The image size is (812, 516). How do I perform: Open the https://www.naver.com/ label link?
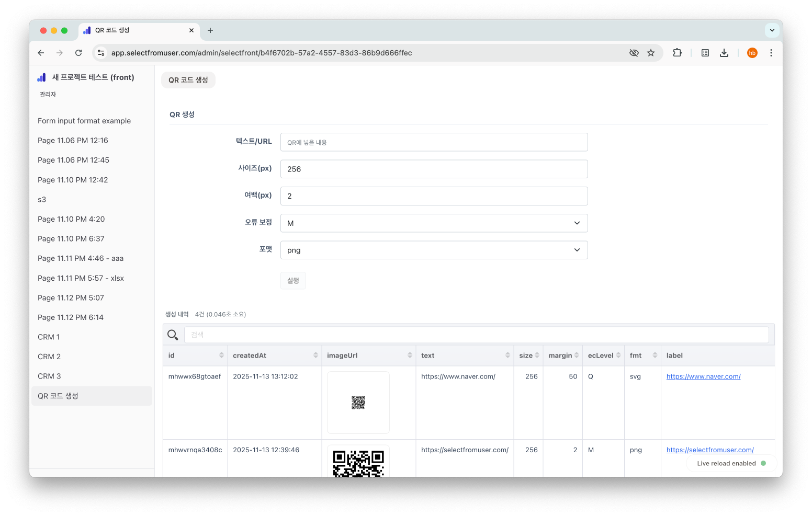pos(703,376)
